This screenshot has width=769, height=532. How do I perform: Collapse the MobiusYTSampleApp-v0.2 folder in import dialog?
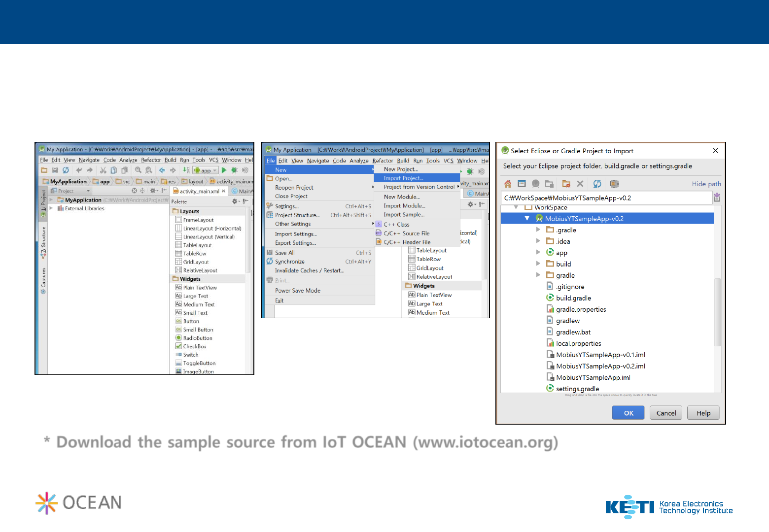pyautogui.click(x=527, y=218)
